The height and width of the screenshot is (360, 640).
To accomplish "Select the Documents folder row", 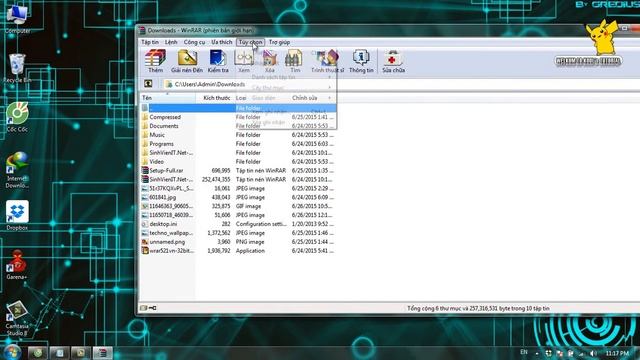I will 238,126.
